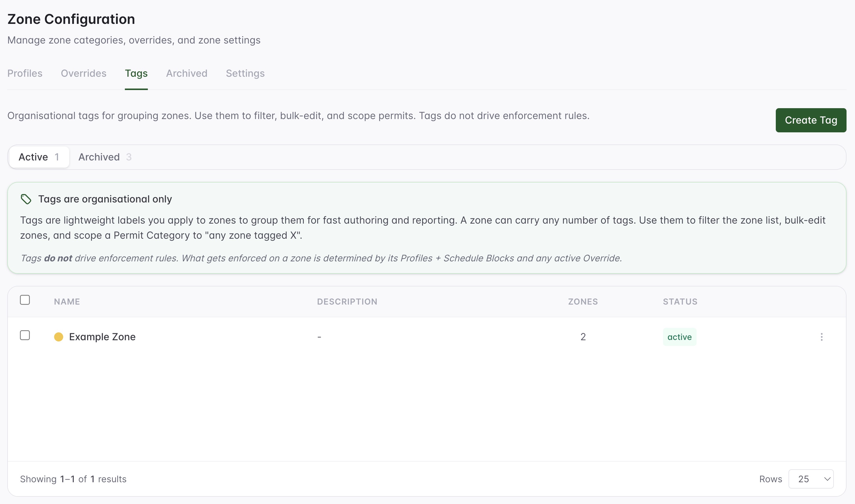Go to the Settings tab
855x504 pixels.
pyautogui.click(x=245, y=73)
